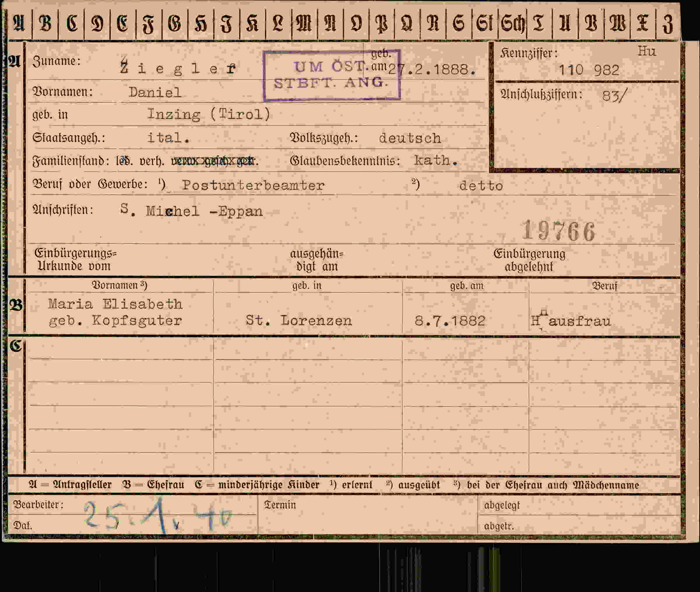Screen dimensions: 700x592
Task: Select the "Zuname:" field label
Action: [57, 61]
